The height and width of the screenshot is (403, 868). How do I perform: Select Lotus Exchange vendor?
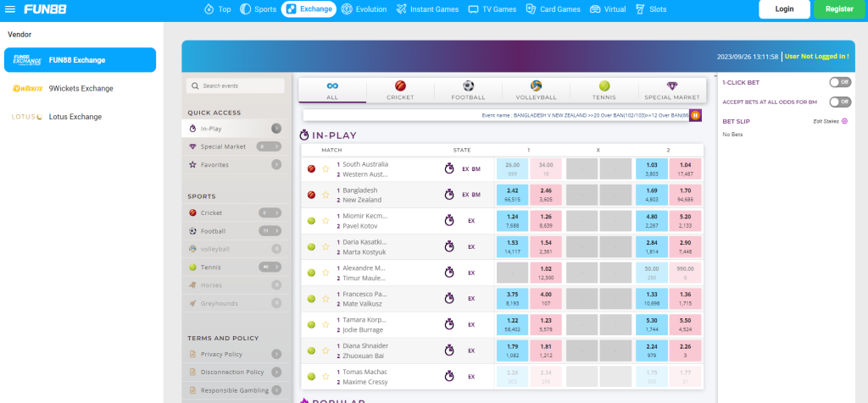point(81,117)
